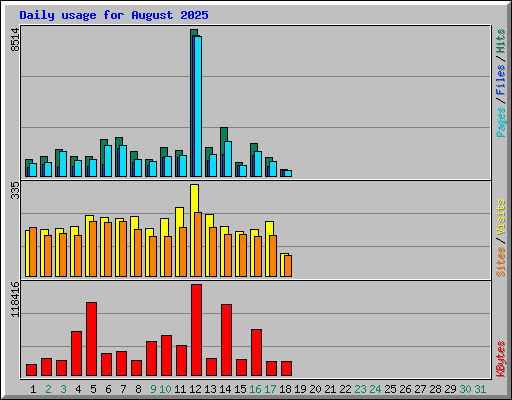Click the "Daily usage for August 2025" title
The width and height of the screenshot is (512, 400).
pyautogui.click(x=114, y=15)
